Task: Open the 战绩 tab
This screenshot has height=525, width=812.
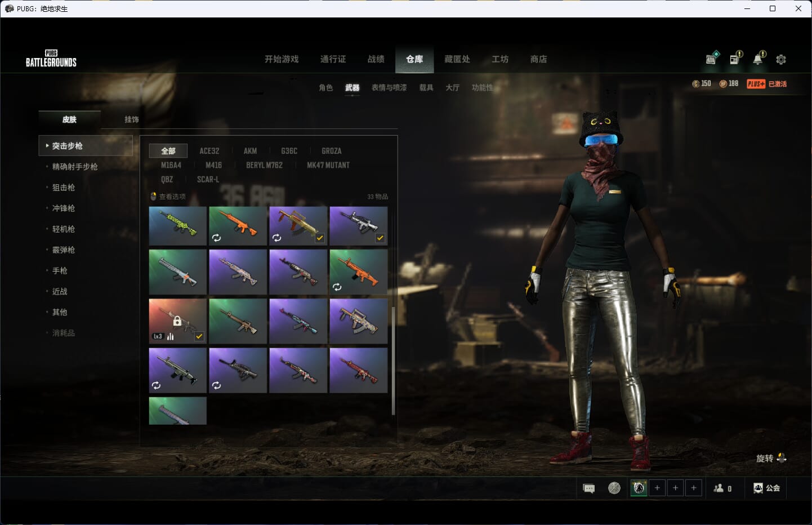Action: 376,59
